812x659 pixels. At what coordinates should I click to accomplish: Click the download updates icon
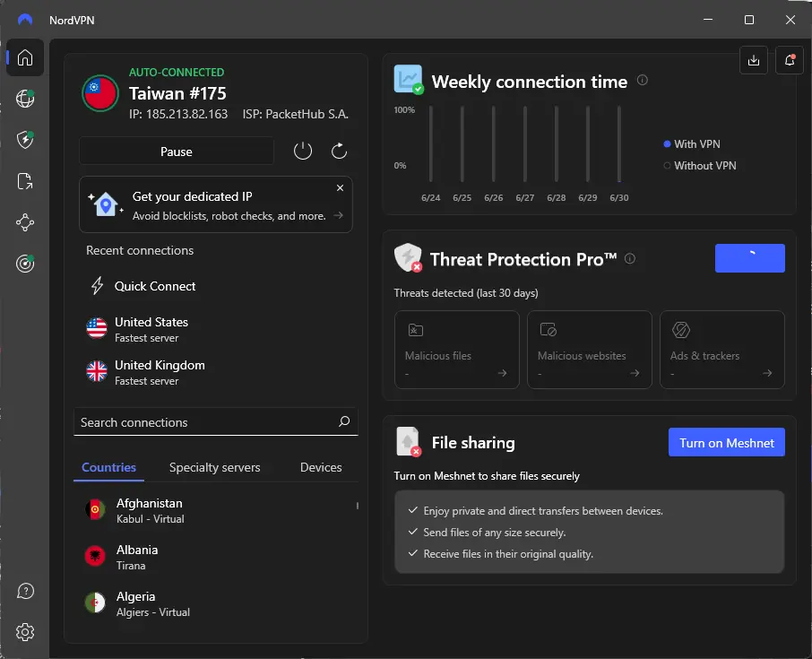click(754, 60)
